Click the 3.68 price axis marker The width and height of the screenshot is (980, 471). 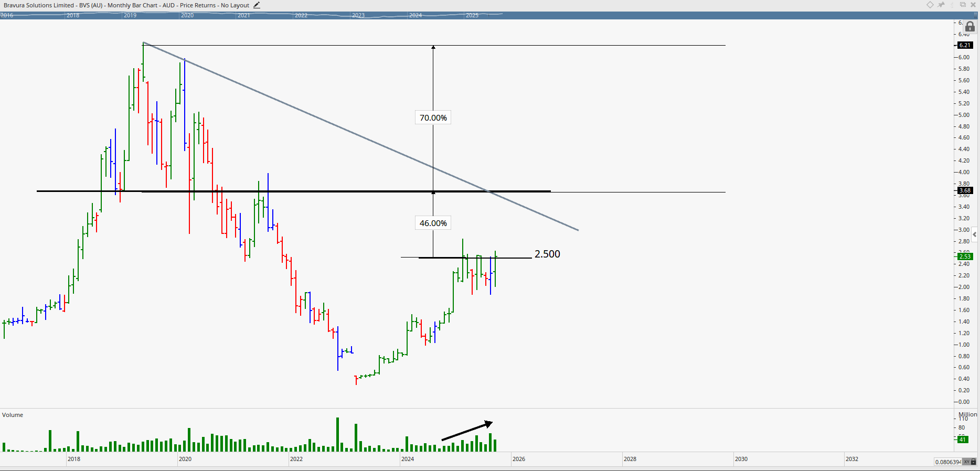coord(965,191)
